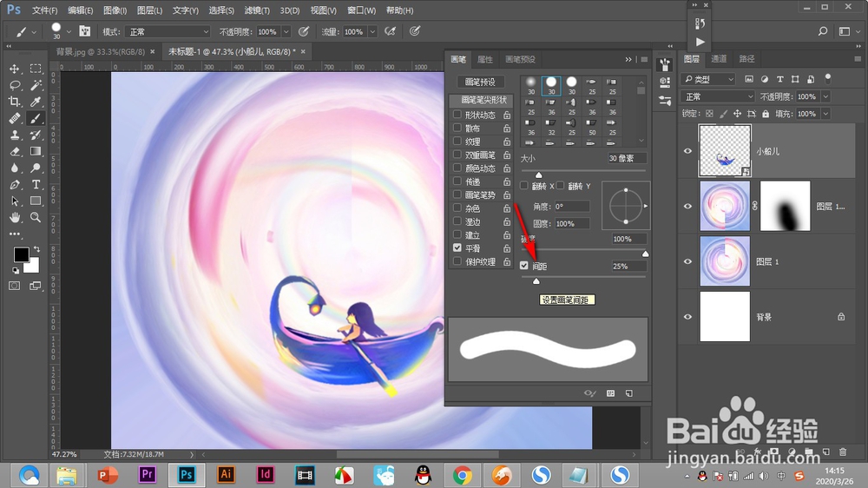Open layer blend mode 正常 dropdown
The image size is (868, 488).
[718, 96]
